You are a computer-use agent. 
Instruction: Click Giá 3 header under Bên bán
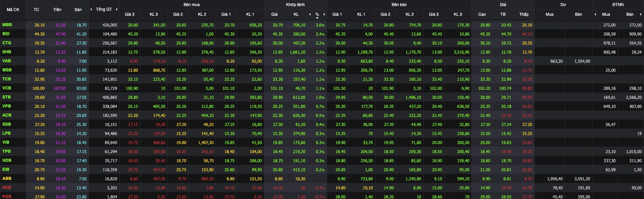(x=434, y=14)
